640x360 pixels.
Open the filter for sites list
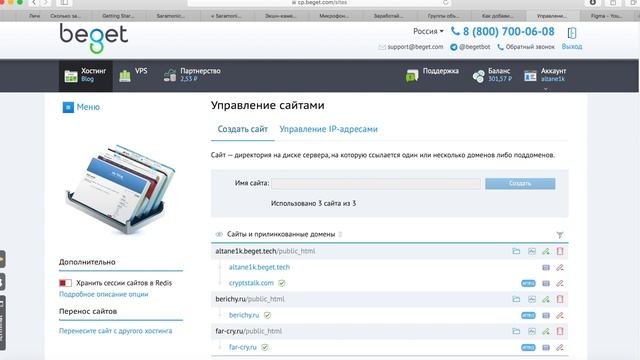[560, 235]
